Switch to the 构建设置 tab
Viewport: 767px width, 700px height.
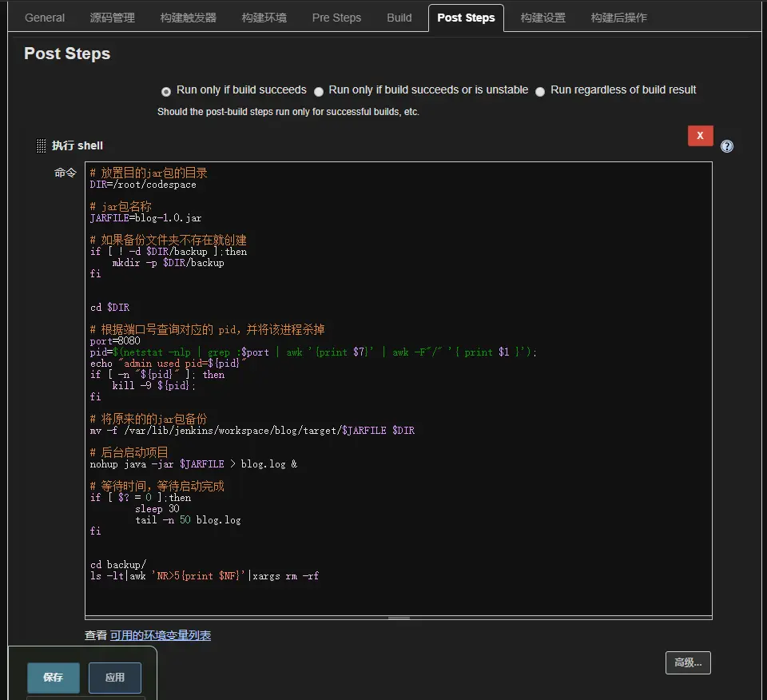543,18
